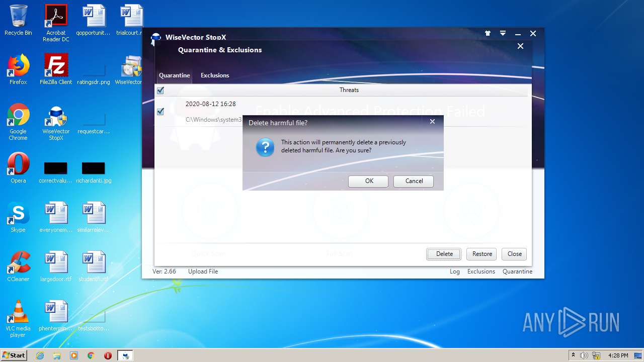Open richardanti.jpg image file
This screenshot has width=644, height=362.
(94, 172)
